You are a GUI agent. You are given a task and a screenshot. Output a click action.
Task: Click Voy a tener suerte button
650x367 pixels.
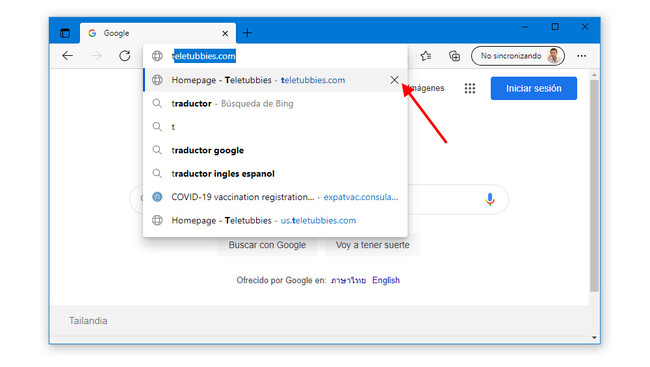pos(372,245)
